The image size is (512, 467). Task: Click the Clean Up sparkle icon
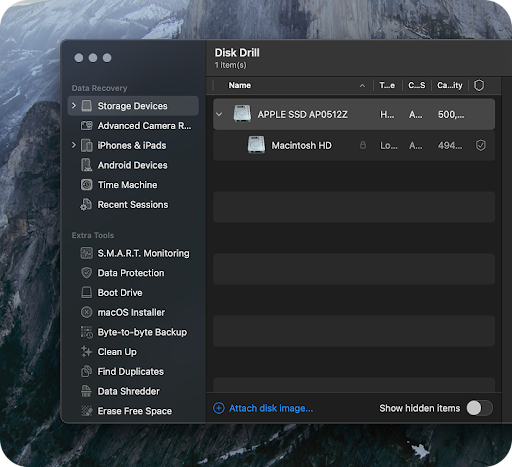87,352
